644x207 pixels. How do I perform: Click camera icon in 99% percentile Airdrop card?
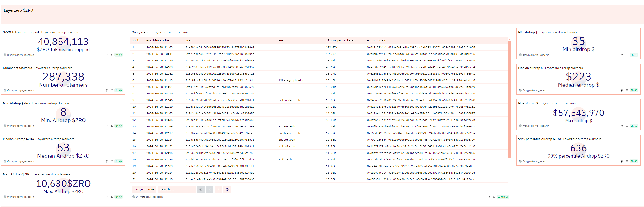pos(627,162)
